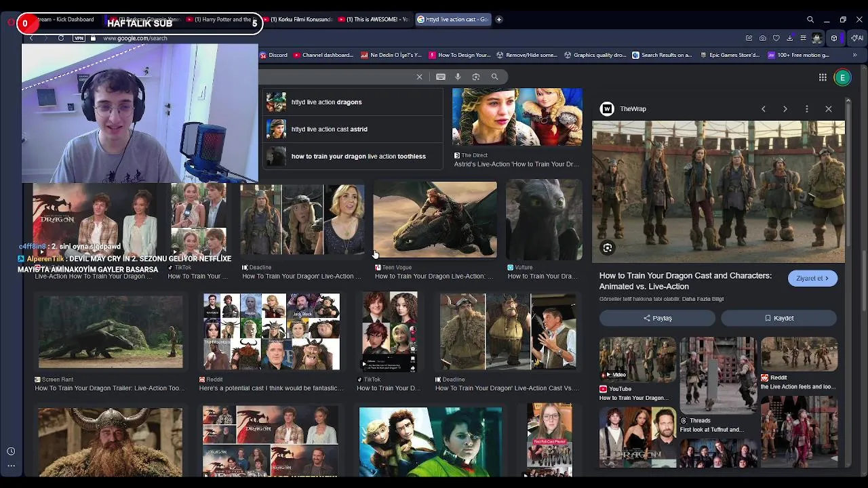Bookmark page with the heart icon
868x488 pixels.
tap(776, 39)
